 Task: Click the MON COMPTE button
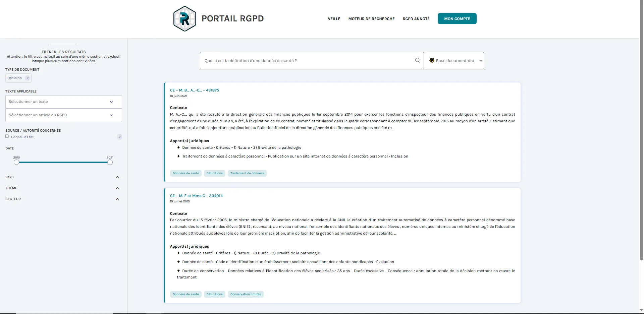(457, 19)
